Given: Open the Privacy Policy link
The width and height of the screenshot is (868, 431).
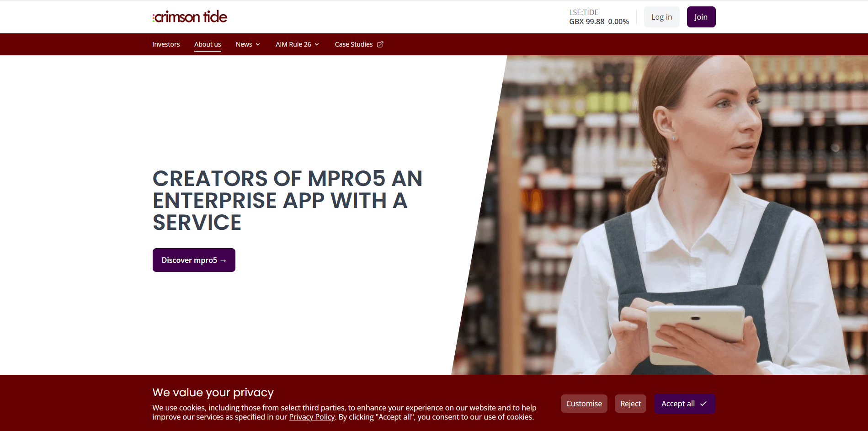Looking at the screenshot, I should (x=312, y=417).
